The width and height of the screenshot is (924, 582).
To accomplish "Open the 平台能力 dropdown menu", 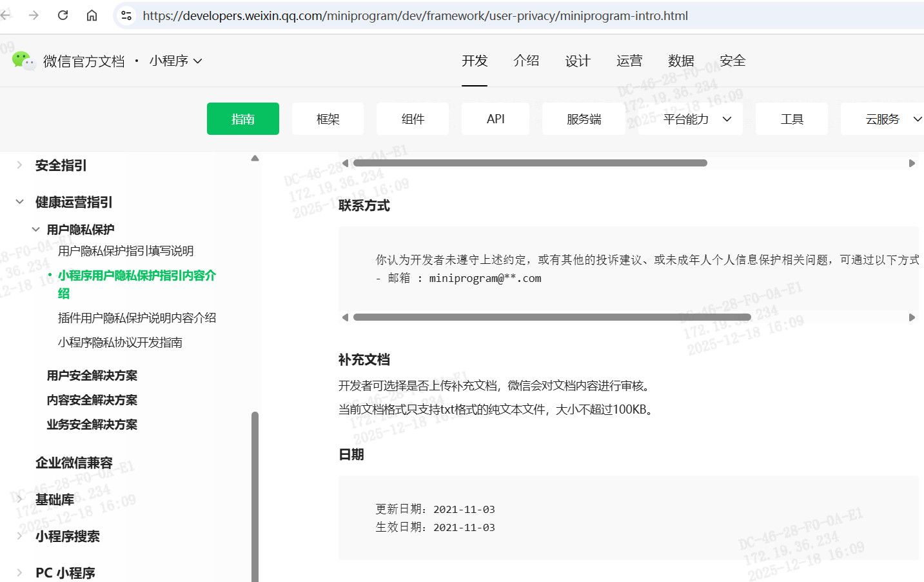I will point(691,119).
